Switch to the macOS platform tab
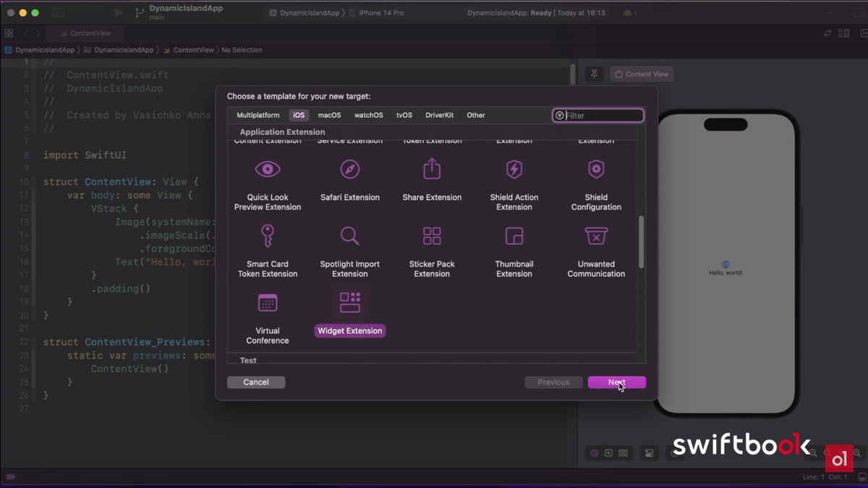Viewport: 868px width, 488px height. pyautogui.click(x=329, y=115)
